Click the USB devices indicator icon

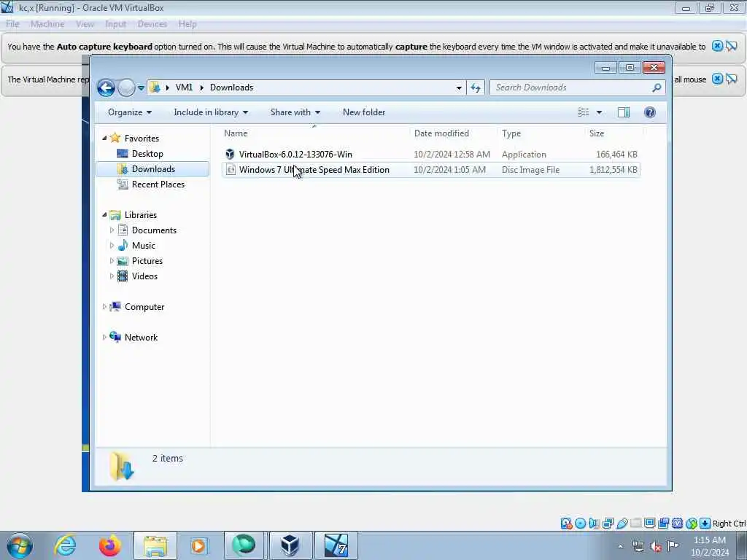(x=622, y=524)
